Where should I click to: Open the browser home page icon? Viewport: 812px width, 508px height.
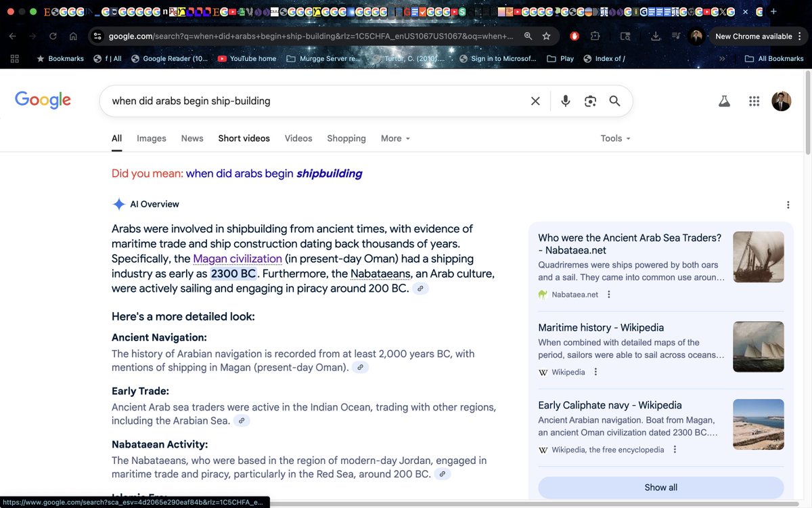73,37
